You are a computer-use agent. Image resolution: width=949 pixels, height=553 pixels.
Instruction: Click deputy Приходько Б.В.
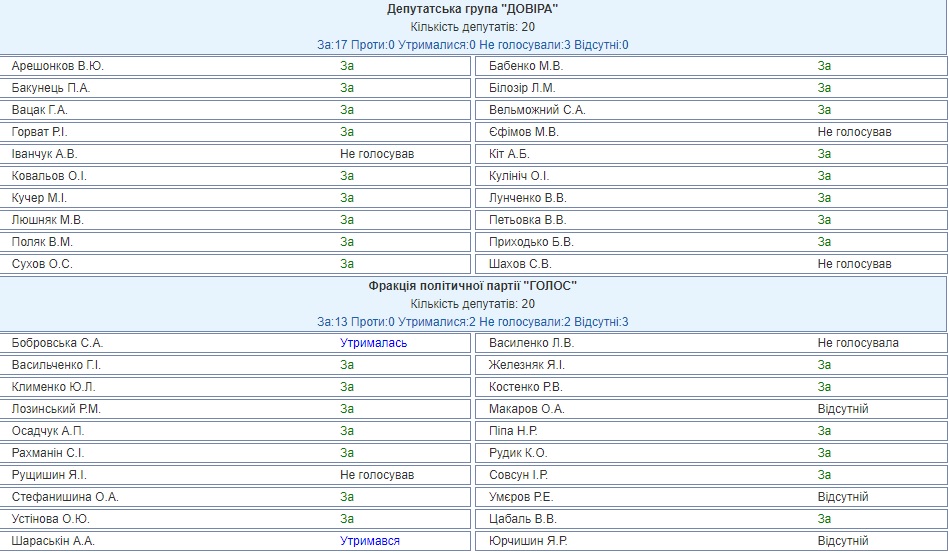[x=531, y=242]
